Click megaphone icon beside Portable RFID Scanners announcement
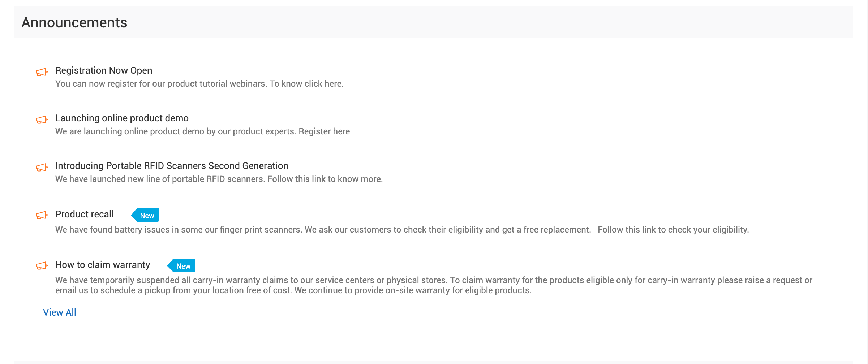This screenshot has width=868, height=364. click(x=42, y=168)
